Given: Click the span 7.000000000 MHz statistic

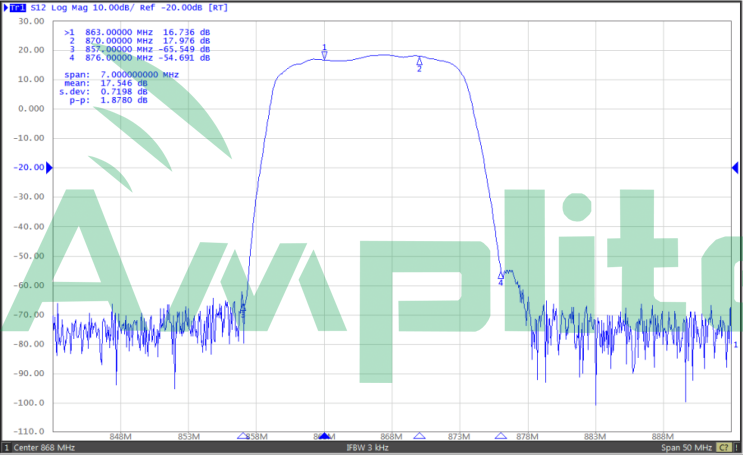Looking at the screenshot, I should (122, 75).
